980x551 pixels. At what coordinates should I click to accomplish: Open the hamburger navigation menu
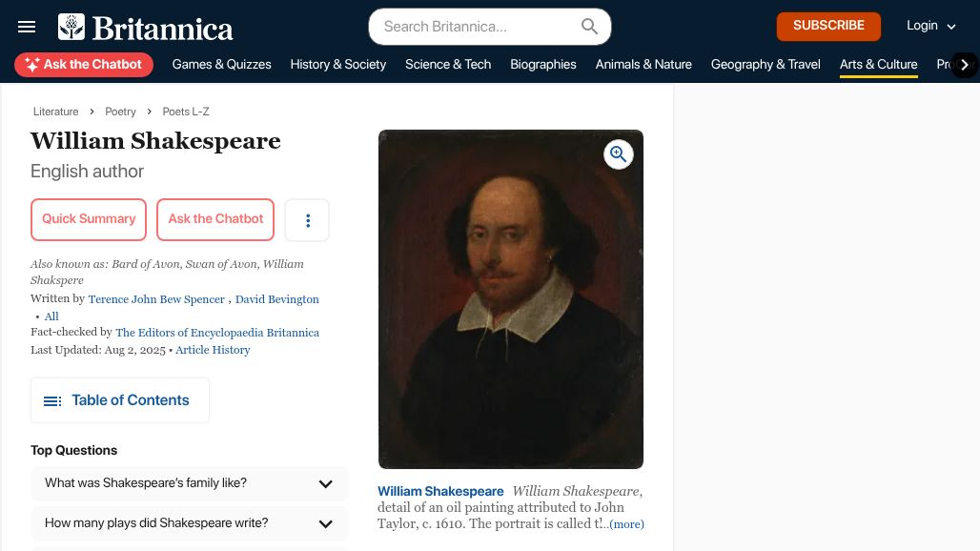(x=27, y=27)
